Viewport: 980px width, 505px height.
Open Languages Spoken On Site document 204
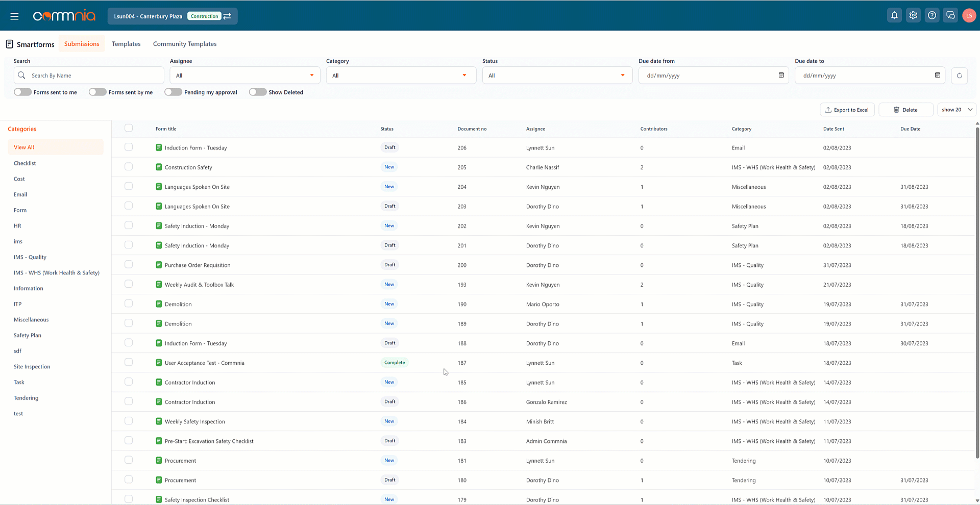tap(197, 187)
